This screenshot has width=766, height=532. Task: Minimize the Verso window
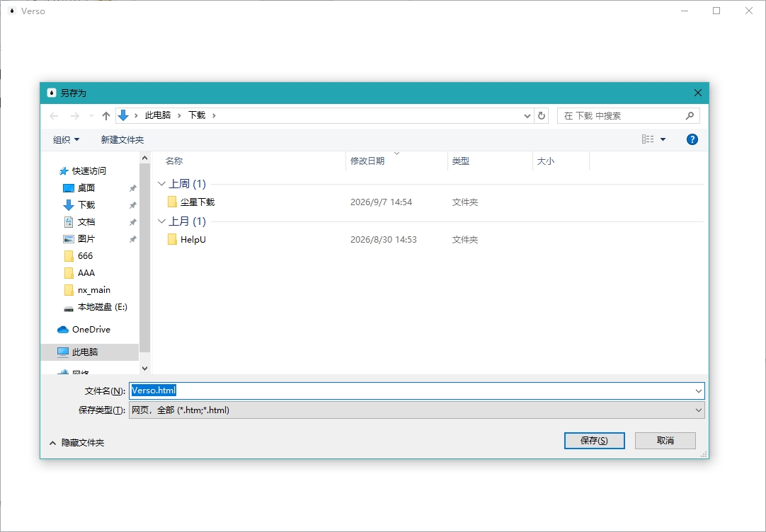point(685,11)
